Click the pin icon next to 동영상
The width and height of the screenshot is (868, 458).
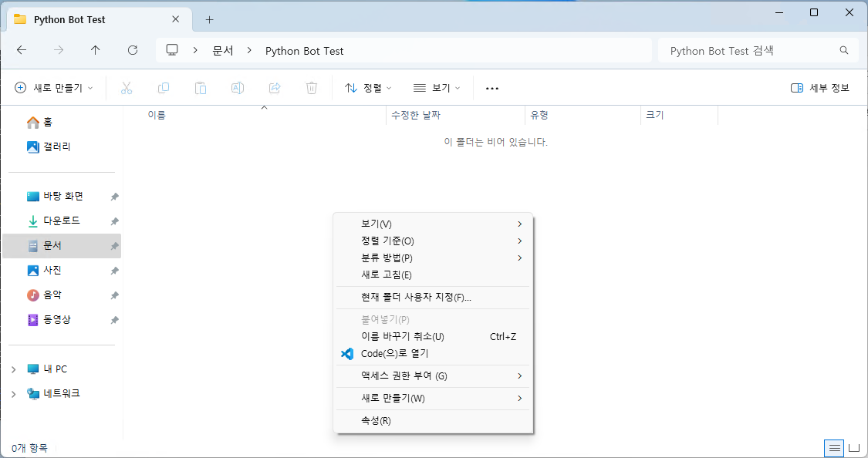point(114,320)
